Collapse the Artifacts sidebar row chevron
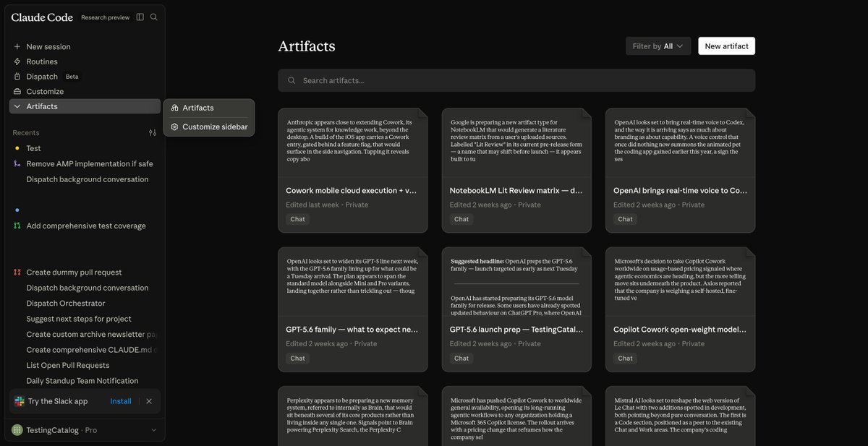The width and height of the screenshot is (868, 446). [x=17, y=106]
